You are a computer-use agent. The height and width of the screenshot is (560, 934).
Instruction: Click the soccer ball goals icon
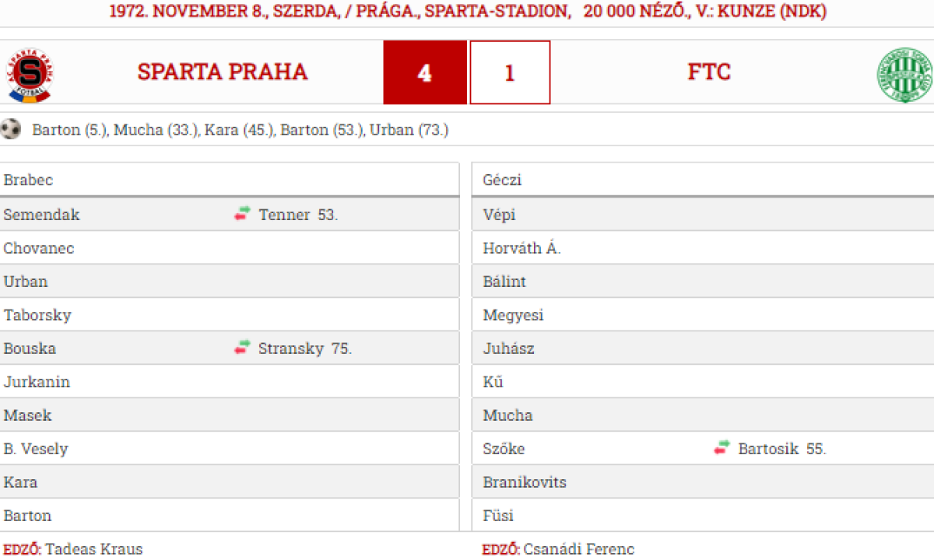[x=11, y=129]
